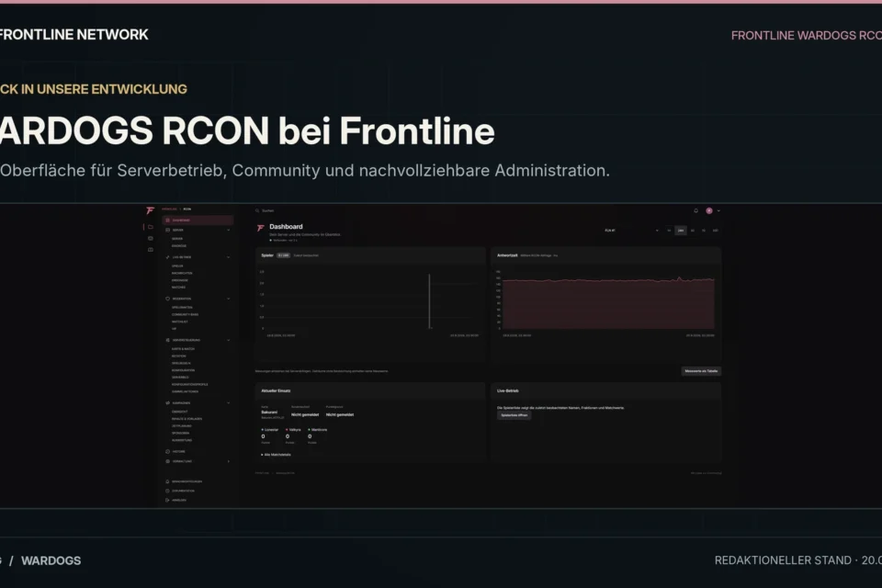Click the folder icon in the narrow left rail
This screenshot has width=882, height=588.
point(150,227)
